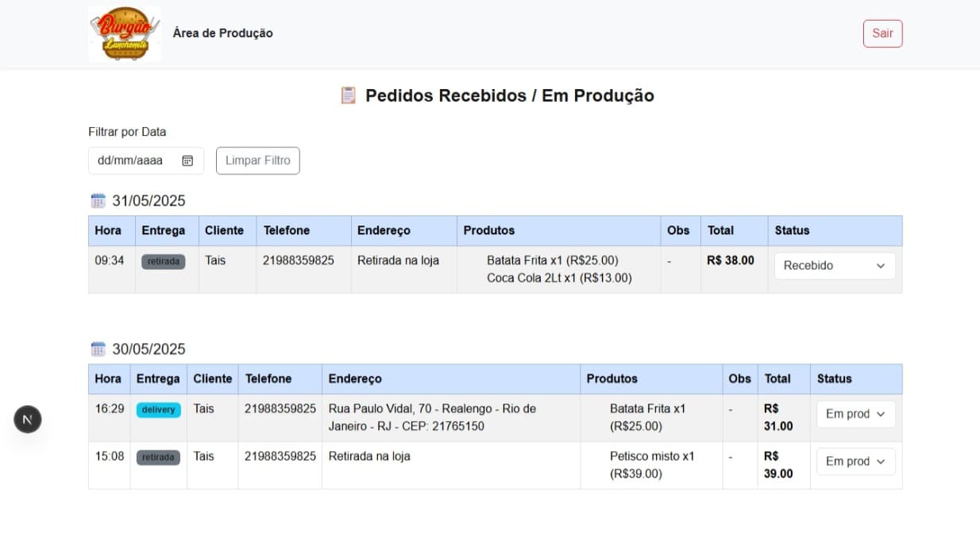Click the clipboard icon in the page title
The width and height of the screenshot is (980, 553).
click(348, 95)
